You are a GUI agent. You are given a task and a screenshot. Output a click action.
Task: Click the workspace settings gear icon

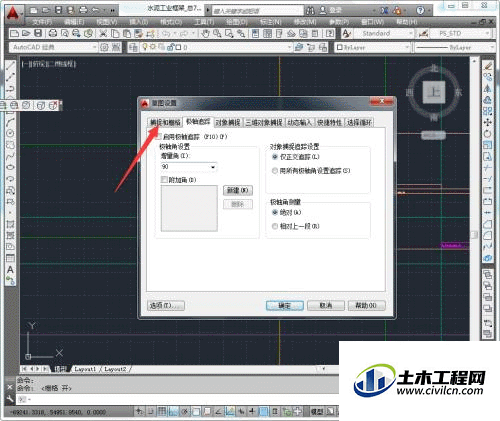coord(104,47)
